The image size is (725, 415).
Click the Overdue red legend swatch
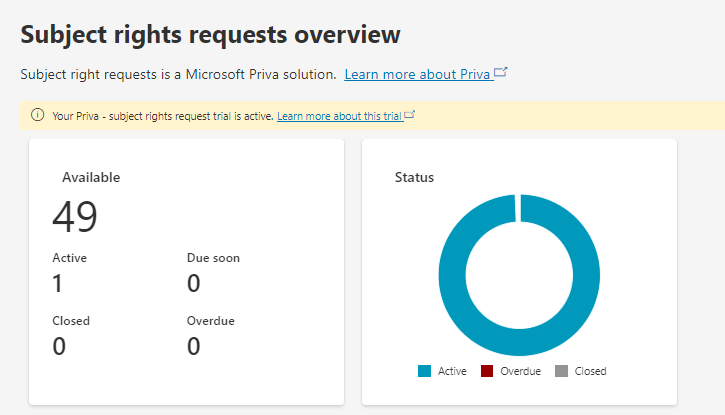click(487, 371)
